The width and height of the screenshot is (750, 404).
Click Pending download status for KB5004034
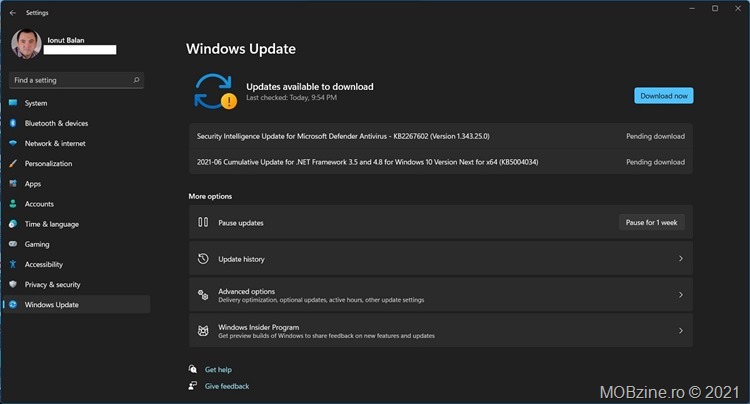point(655,162)
